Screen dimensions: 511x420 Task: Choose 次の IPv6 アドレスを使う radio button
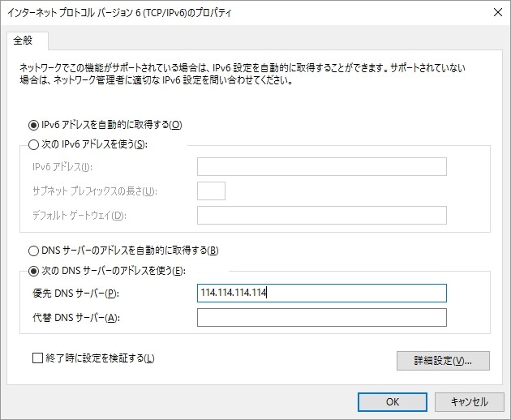coord(34,144)
